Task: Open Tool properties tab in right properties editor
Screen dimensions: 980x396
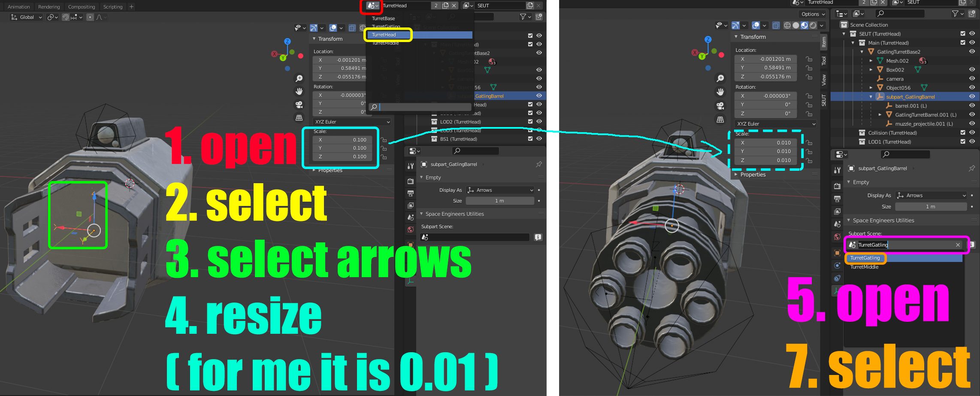Action: [837, 170]
